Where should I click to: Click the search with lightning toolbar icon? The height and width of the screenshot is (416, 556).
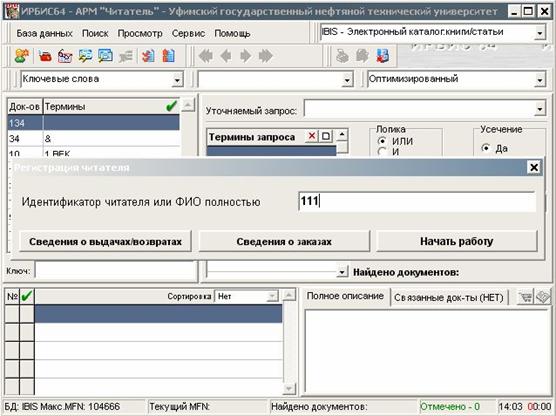[x=85, y=56]
